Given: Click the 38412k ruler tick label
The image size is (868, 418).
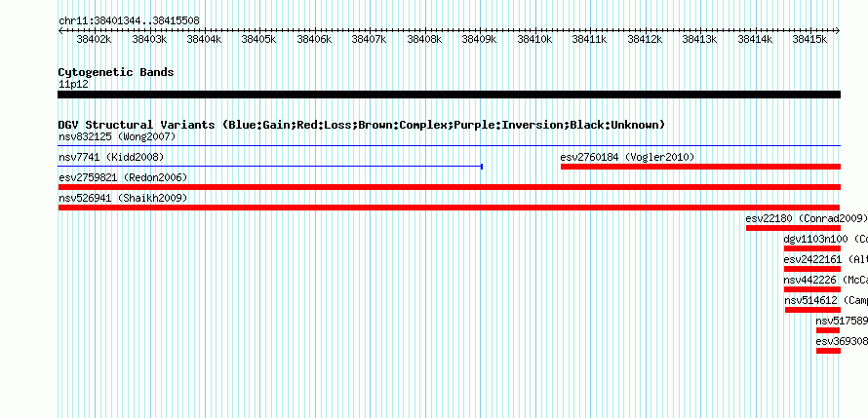Looking at the screenshot, I should coord(645,39).
